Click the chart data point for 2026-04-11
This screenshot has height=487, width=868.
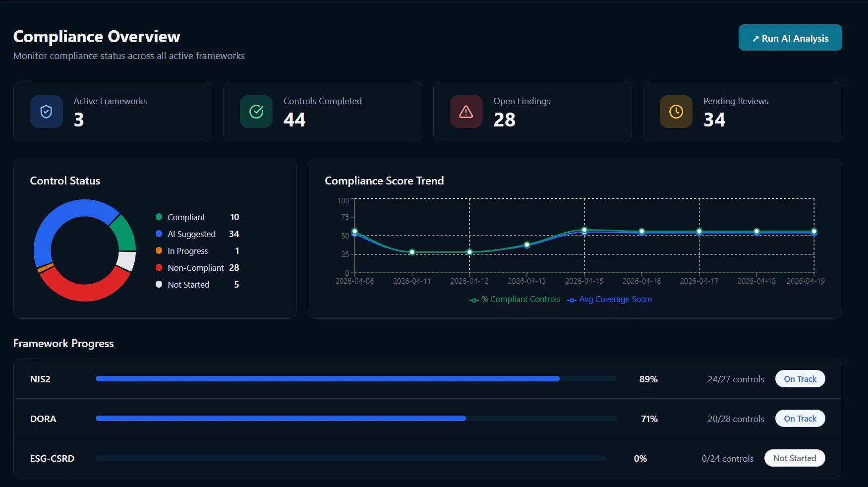[x=412, y=252]
